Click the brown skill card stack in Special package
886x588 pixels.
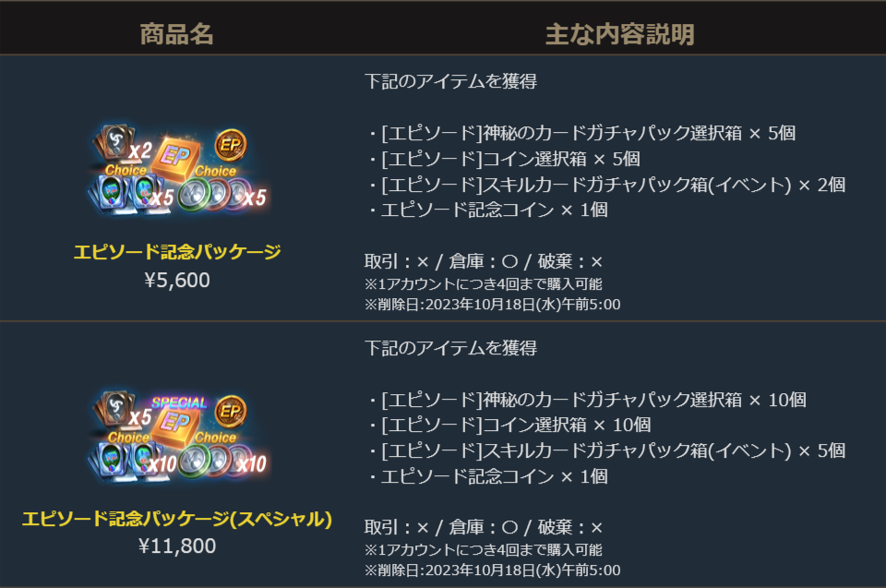[114, 411]
